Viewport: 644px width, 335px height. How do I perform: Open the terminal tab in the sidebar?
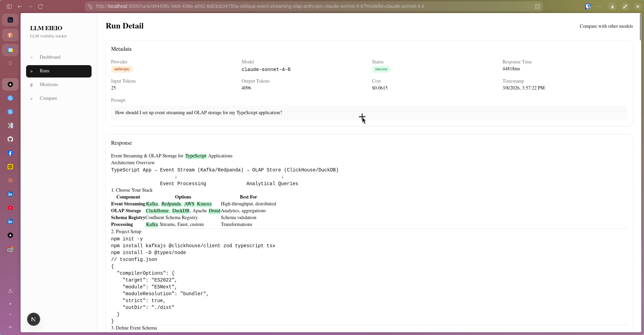tap(10, 20)
